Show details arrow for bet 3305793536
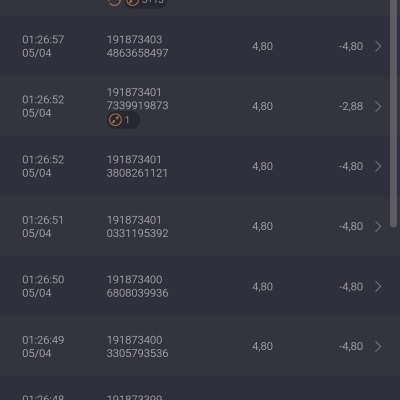The width and height of the screenshot is (400, 400). pyautogui.click(x=378, y=346)
